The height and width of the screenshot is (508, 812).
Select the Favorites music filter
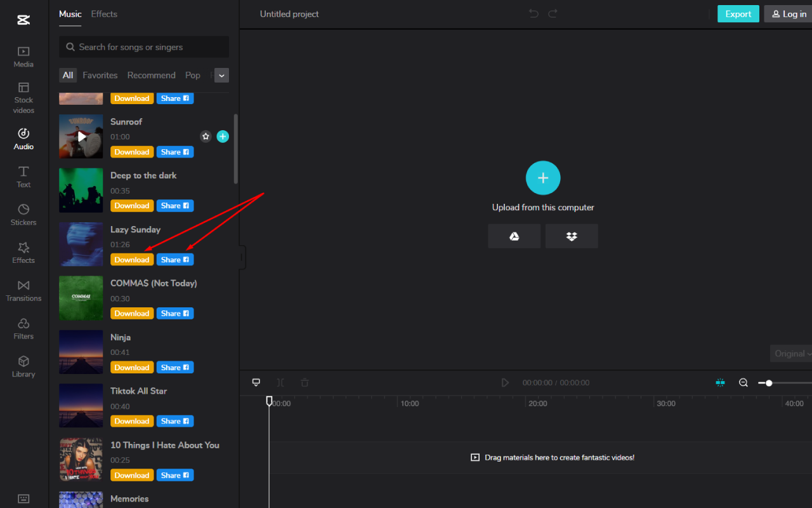(100, 75)
